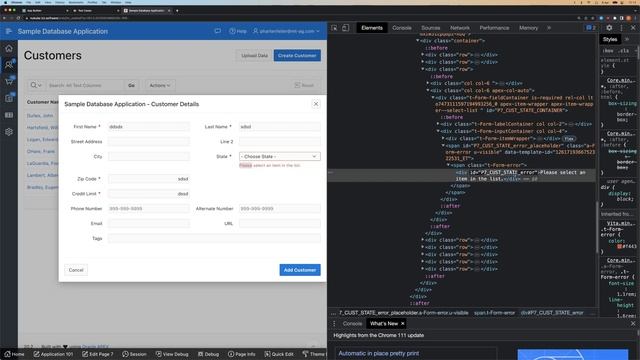Open the feedback speech bubble icon
Viewport: 640px width, 360px height.
[x=218, y=31]
